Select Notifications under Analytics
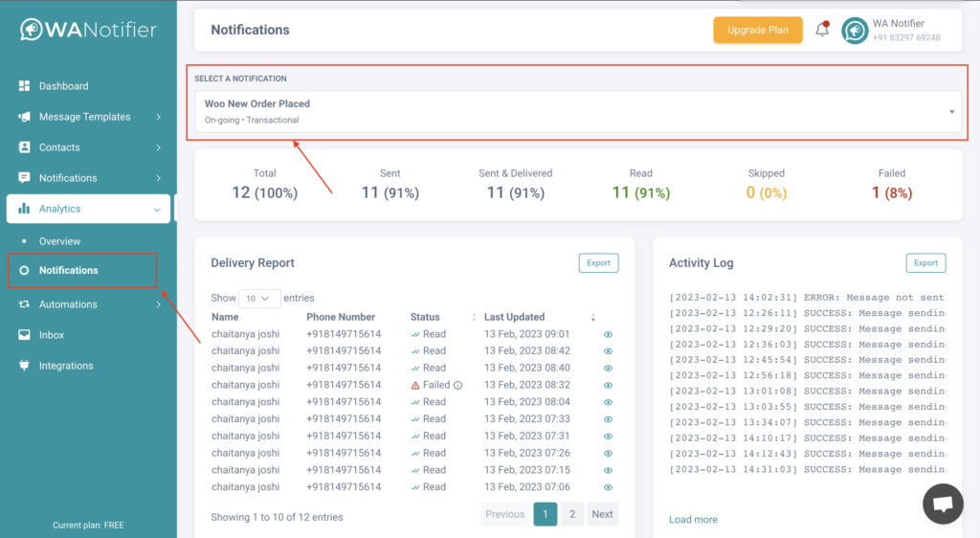 tap(68, 271)
